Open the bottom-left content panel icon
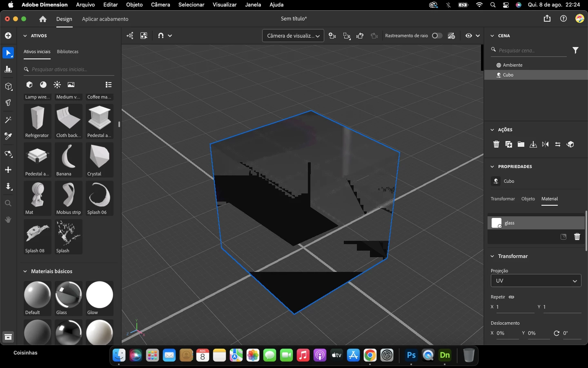This screenshot has width=588, height=368. (x=8, y=337)
